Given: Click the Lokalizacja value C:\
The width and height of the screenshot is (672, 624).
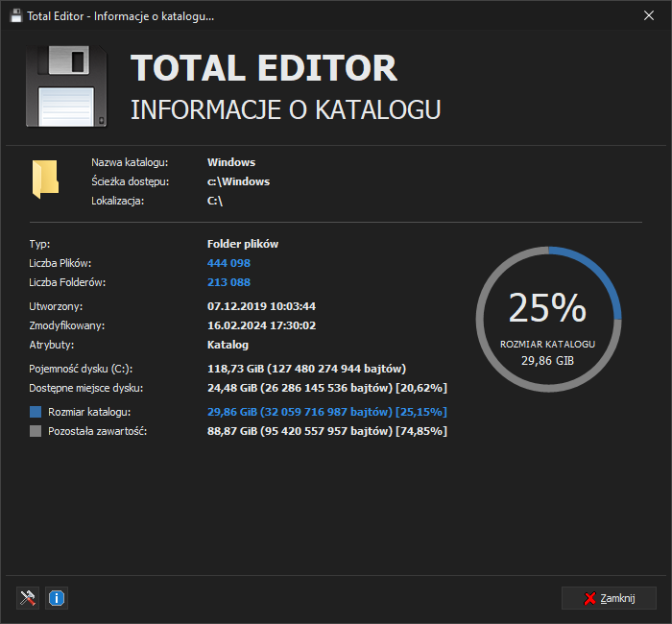Looking at the screenshot, I should coord(215,201).
